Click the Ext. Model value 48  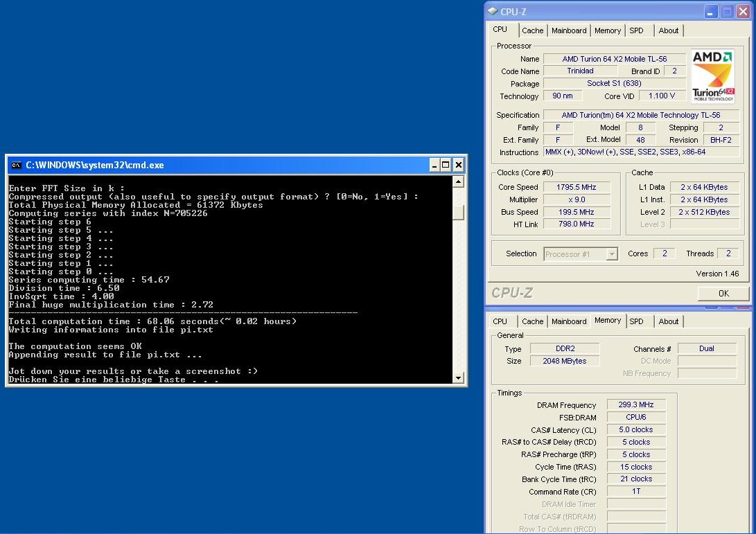click(x=640, y=140)
